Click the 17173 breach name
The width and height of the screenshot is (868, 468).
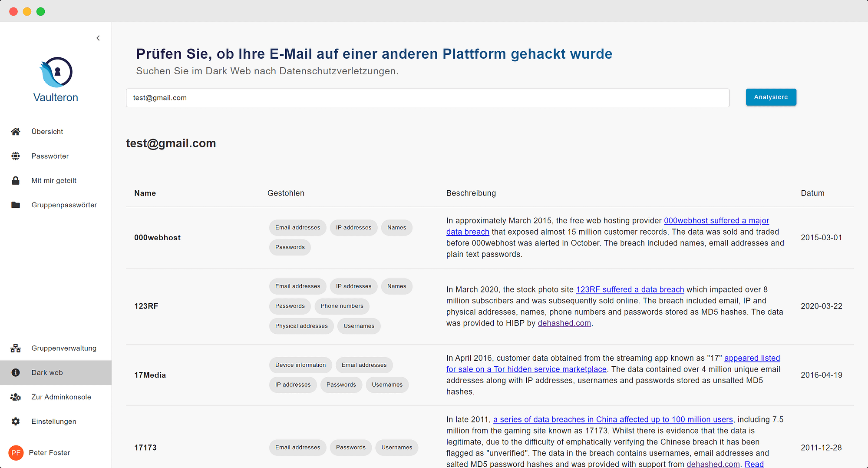pyautogui.click(x=145, y=448)
